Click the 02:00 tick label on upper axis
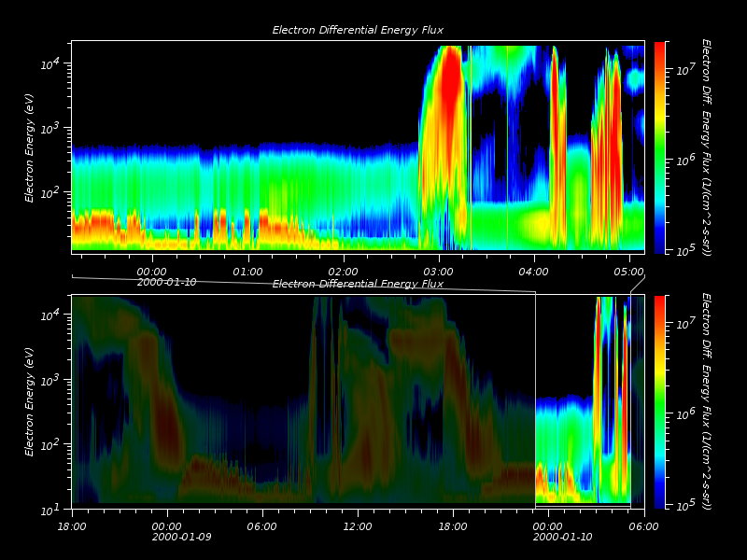Screen dimensions: 747x560 click(x=343, y=272)
